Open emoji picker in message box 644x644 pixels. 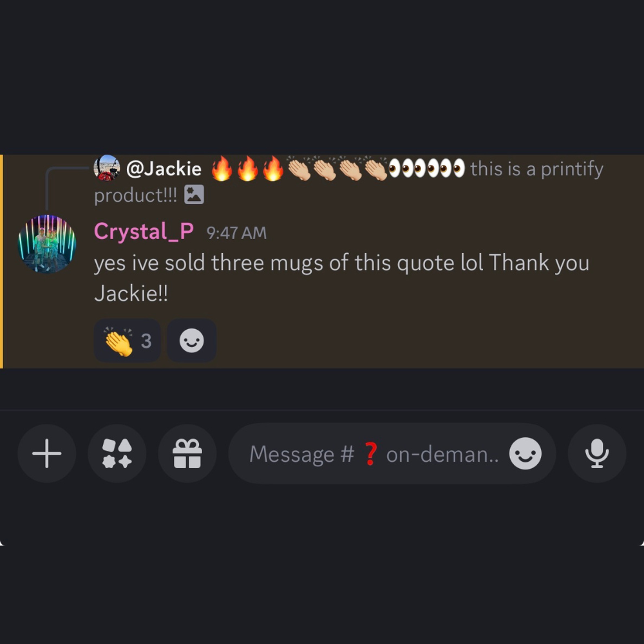pyautogui.click(x=526, y=453)
